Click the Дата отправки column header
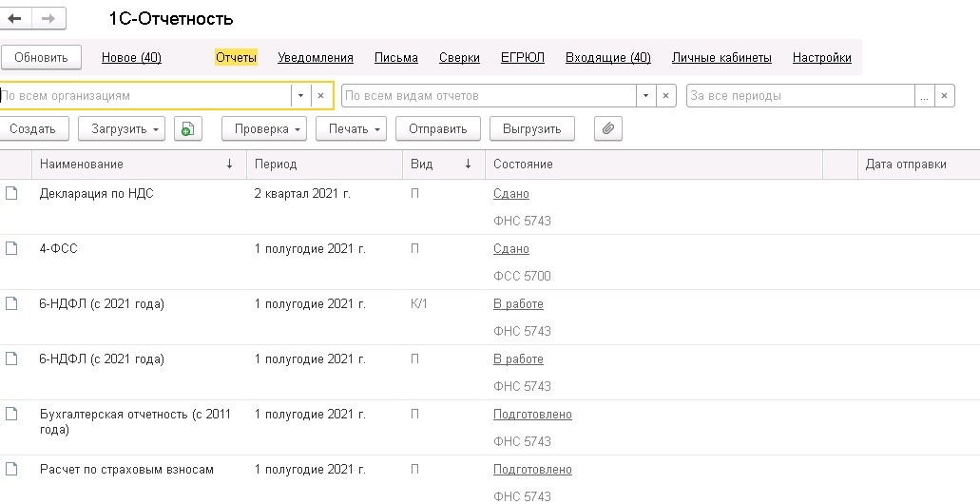 tap(919, 164)
